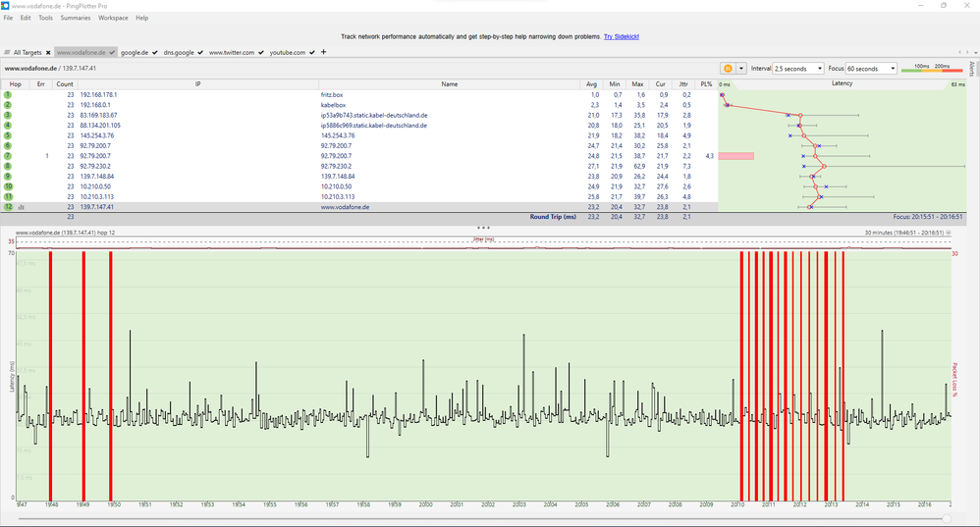Open the Workspace menu
980x527 pixels.
(x=113, y=18)
